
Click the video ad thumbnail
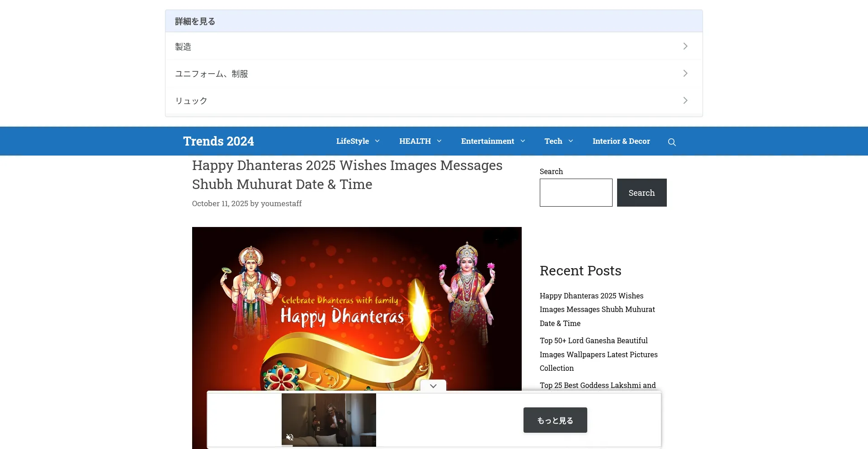click(x=329, y=420)
